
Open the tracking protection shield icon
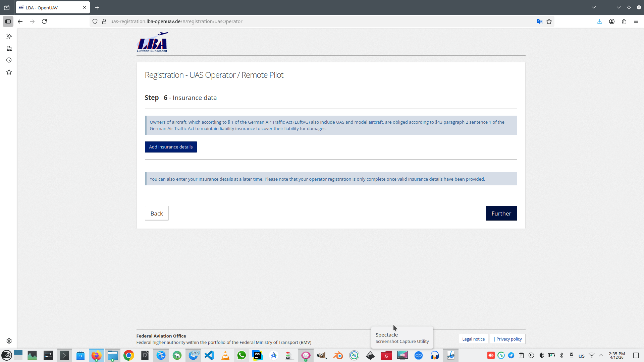pyautogui.click(x=95, y=21)
